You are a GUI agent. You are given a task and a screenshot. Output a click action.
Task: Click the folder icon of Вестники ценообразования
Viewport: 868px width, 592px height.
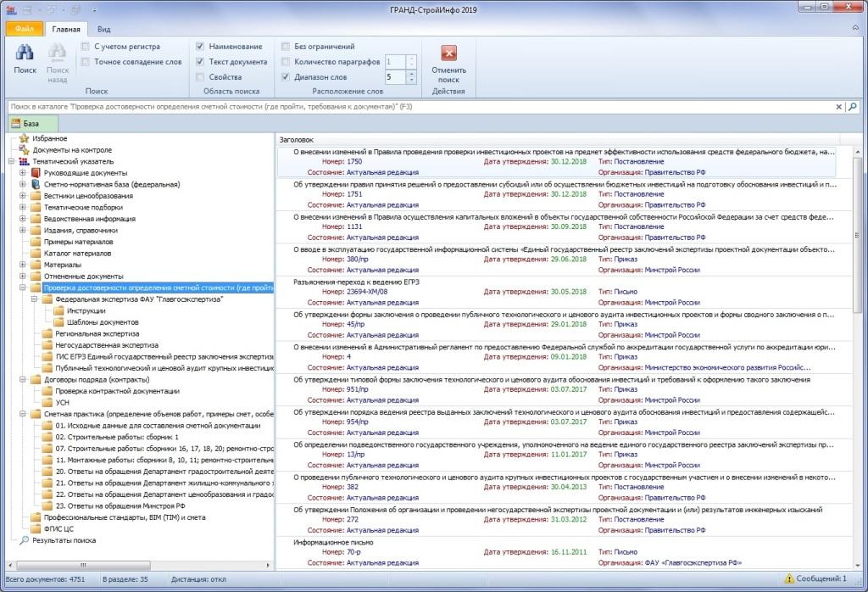[36, 196]
